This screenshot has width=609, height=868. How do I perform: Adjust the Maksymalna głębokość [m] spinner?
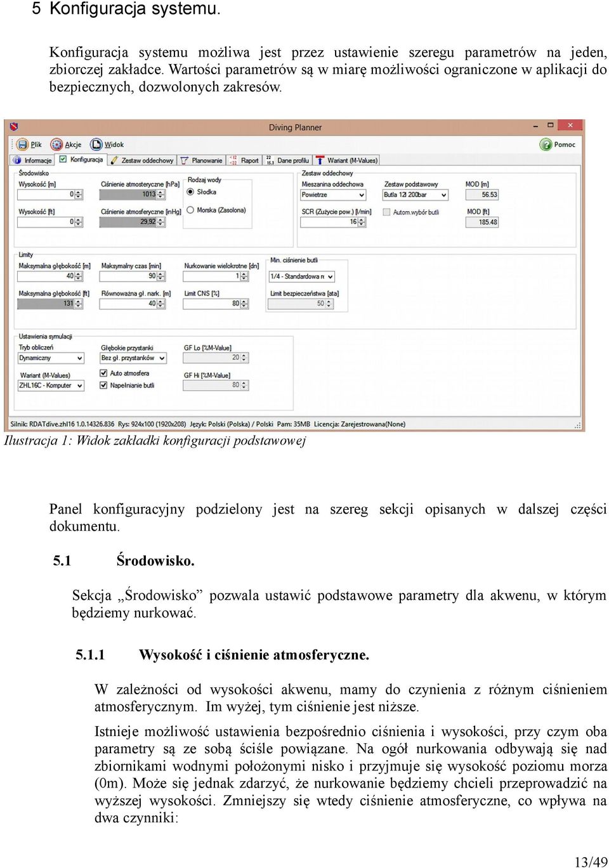click(78, 276)
